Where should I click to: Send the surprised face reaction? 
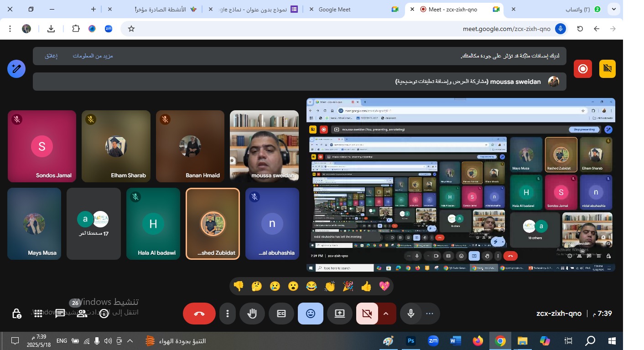293,286
